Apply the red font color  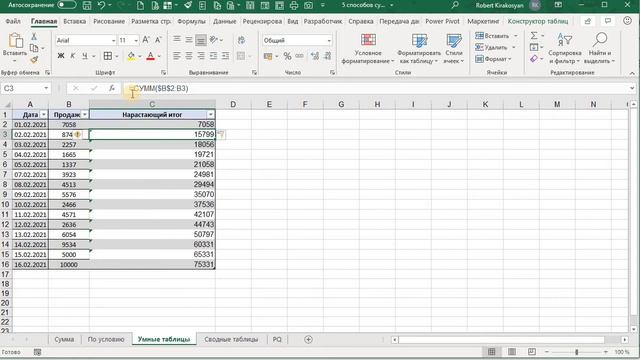tap(151, 56)
